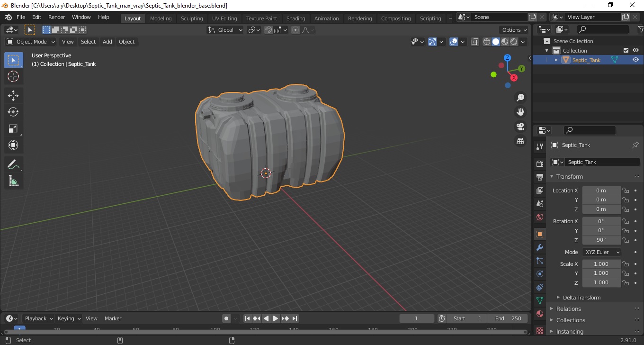644x345 pixels.
Task: Toggle viewport gizmos button
Action: coord(432,42)
